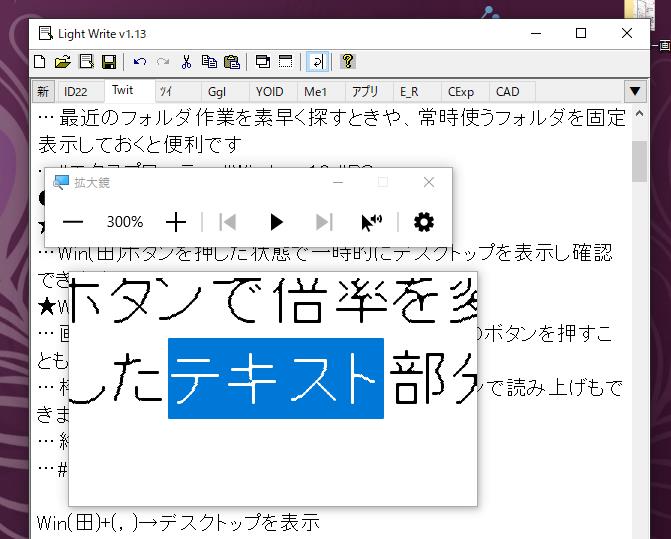Open Magnifier settings gear
This screenshot has height=539, width=671.
point(424,222)
